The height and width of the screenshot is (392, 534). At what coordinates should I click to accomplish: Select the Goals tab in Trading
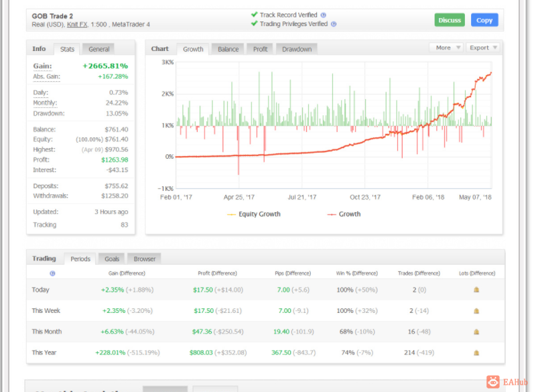(x=112, y=259)
